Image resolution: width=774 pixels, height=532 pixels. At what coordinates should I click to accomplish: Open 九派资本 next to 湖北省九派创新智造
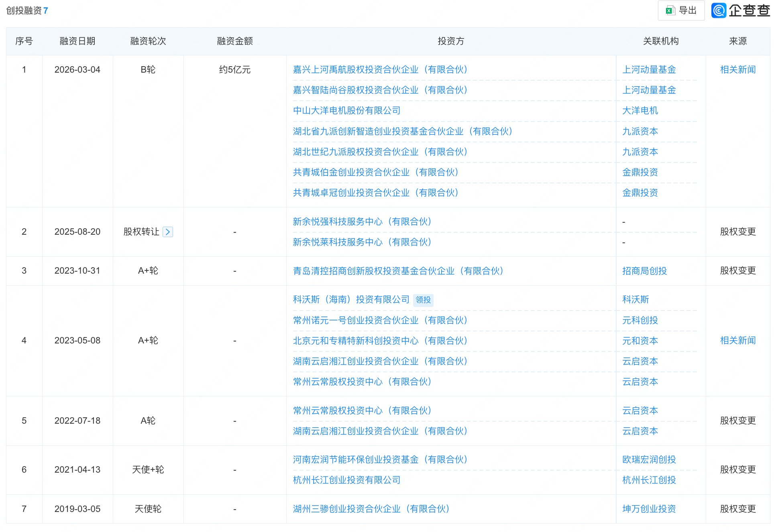click(x=640, y=132)
